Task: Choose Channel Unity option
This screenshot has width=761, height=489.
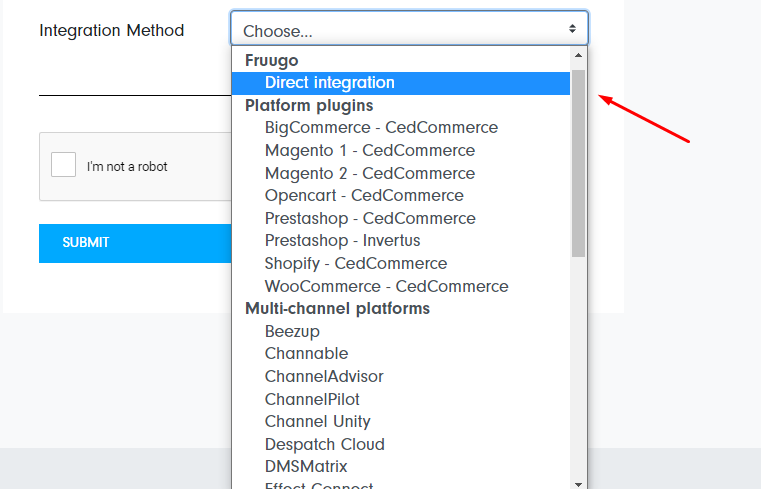Action: pyautogui.click(x=400, y=422)
